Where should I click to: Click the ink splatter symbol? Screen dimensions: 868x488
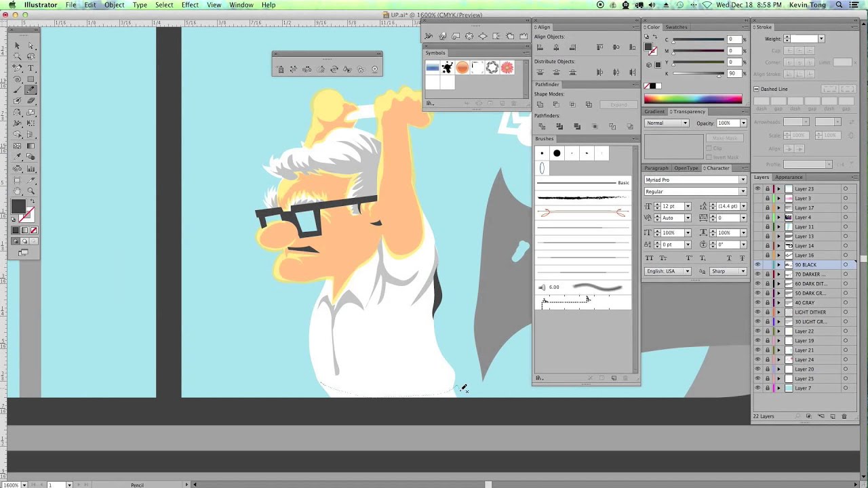point(447,67)
